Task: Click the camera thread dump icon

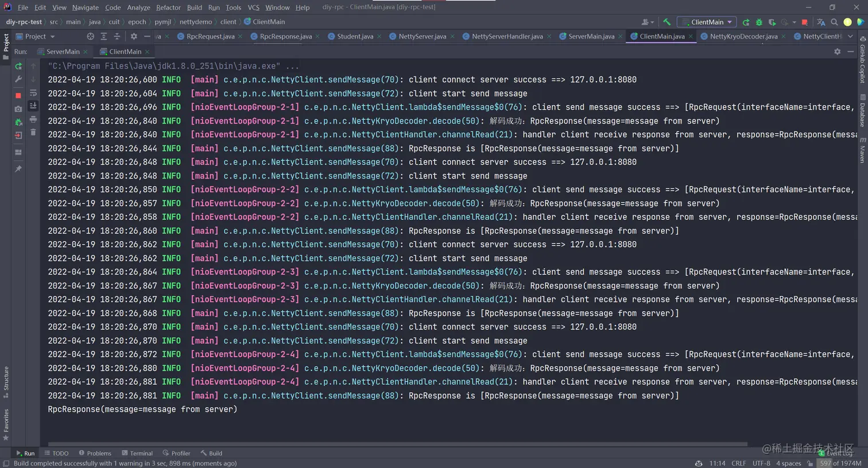Action: (18, 109)
